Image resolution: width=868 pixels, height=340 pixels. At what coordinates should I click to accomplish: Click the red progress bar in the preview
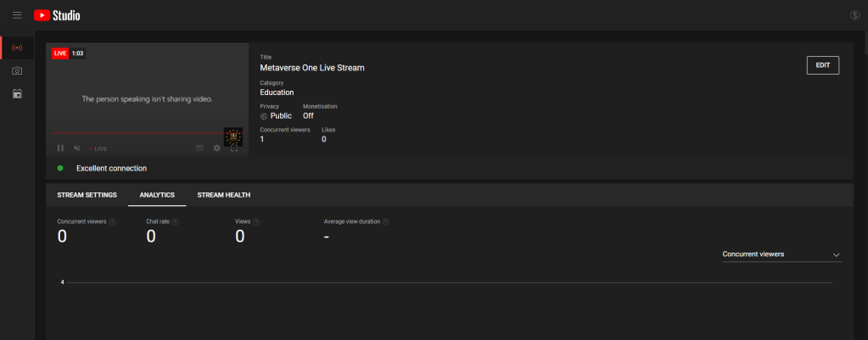[136, 133]
